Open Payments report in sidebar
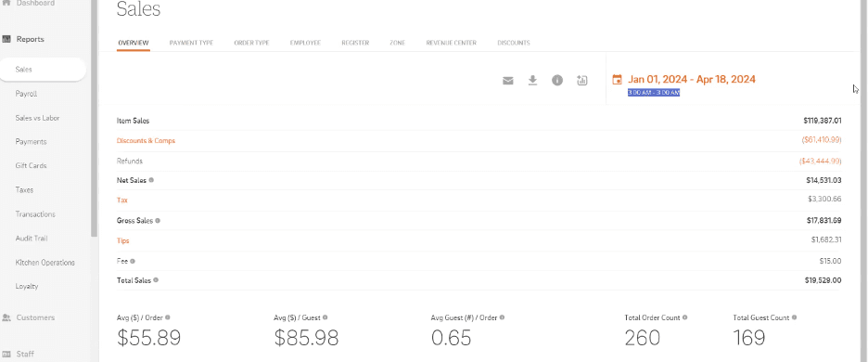The image size is (868, 362). [x=31, y=142]
